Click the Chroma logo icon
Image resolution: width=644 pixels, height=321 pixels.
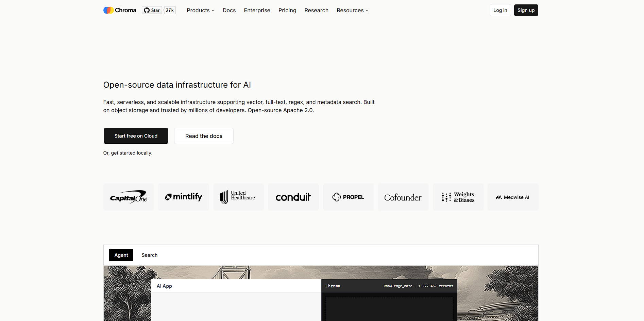[108, 10]
